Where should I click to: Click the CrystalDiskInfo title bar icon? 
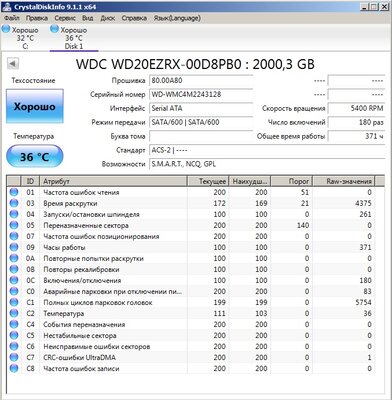click(7, 7)
